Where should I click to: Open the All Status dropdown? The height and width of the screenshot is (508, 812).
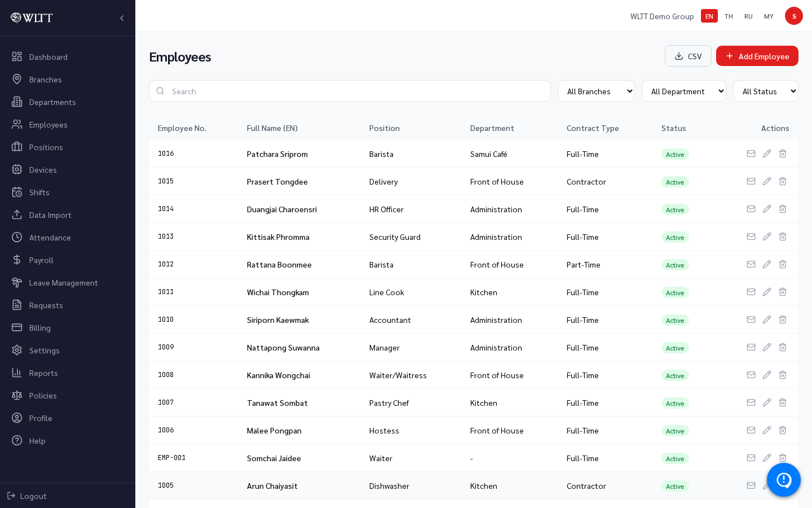click(766, 91)
